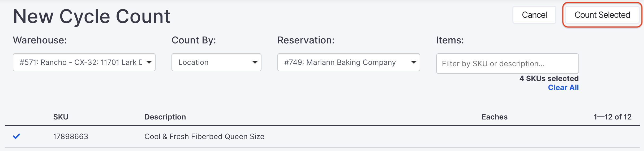Click the Warehouse field label
Image resolution: width=644 pixels, height=151 pixels.
pos(40,40)
